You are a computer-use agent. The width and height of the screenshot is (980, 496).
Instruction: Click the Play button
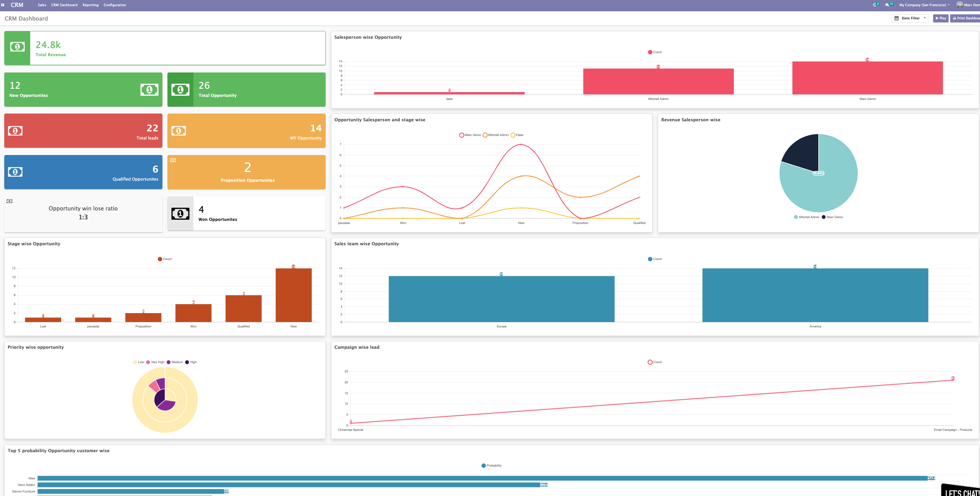coord(940,18)
